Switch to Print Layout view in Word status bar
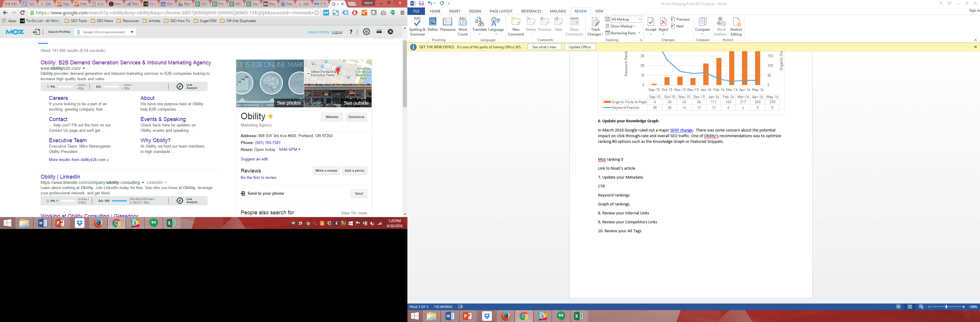 point(910,307)
